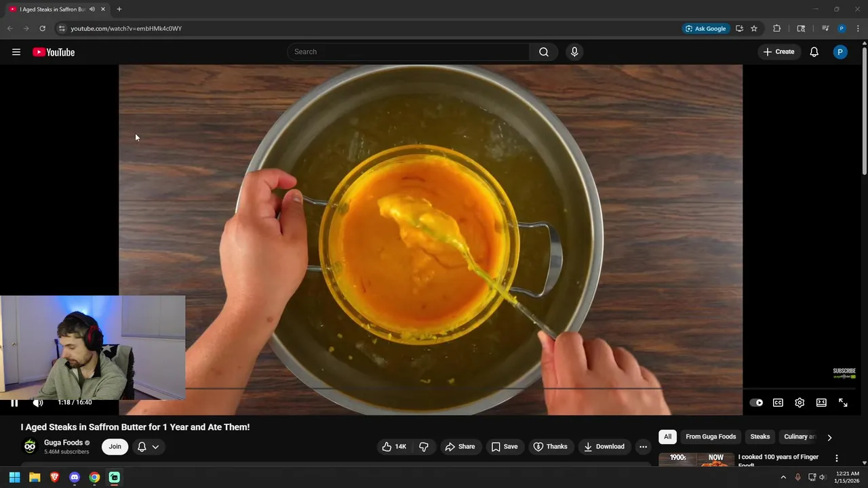
Task: Reload the page
Action: click(x=42, y=28)
